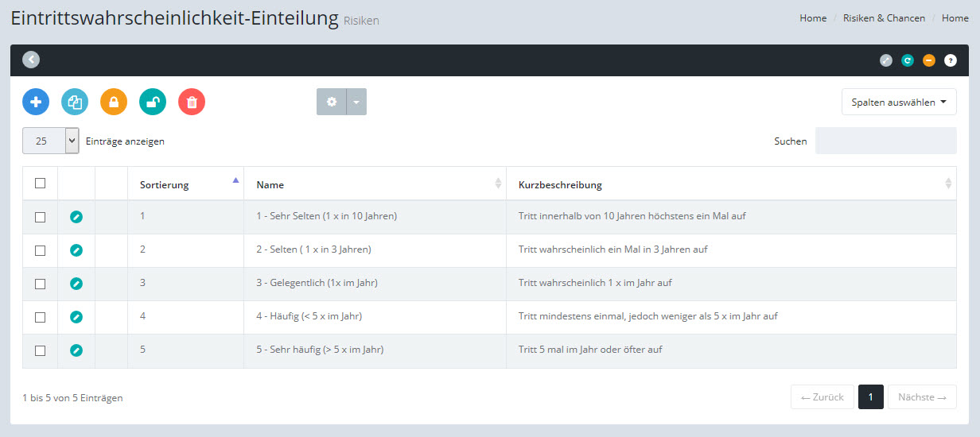Click the green refresh icon in header
Image resolution: width=980 pixels, height=437 pixels.
(x=908, y=60)
